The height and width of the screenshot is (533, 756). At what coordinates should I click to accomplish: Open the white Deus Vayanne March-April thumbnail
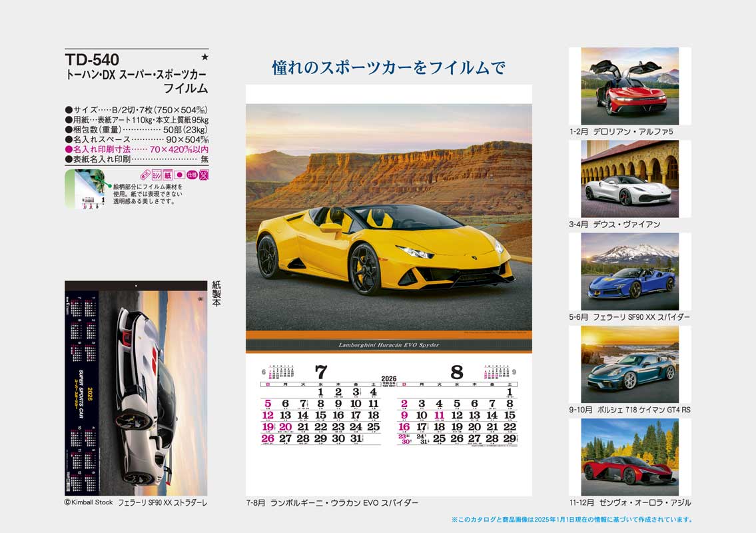tap(629, 179)
